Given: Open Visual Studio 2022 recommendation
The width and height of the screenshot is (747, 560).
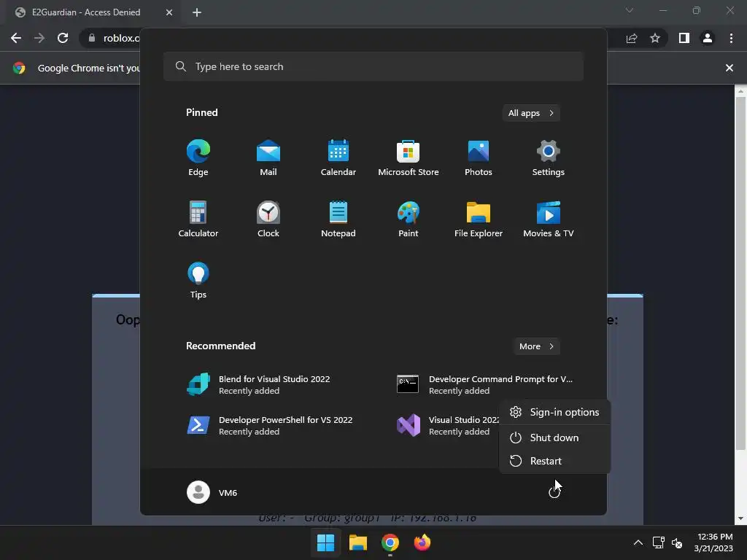Looking at the screenshot, I should [x=448, y=425].
